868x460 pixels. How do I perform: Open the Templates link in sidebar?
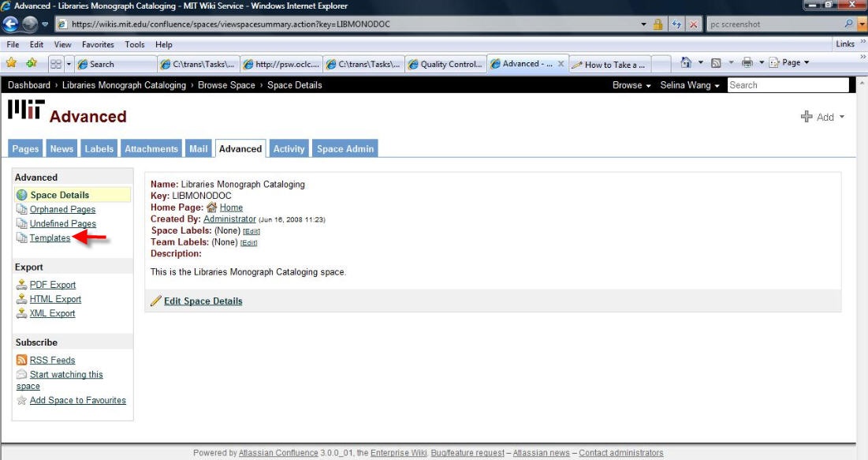click(x=50, y=238)
